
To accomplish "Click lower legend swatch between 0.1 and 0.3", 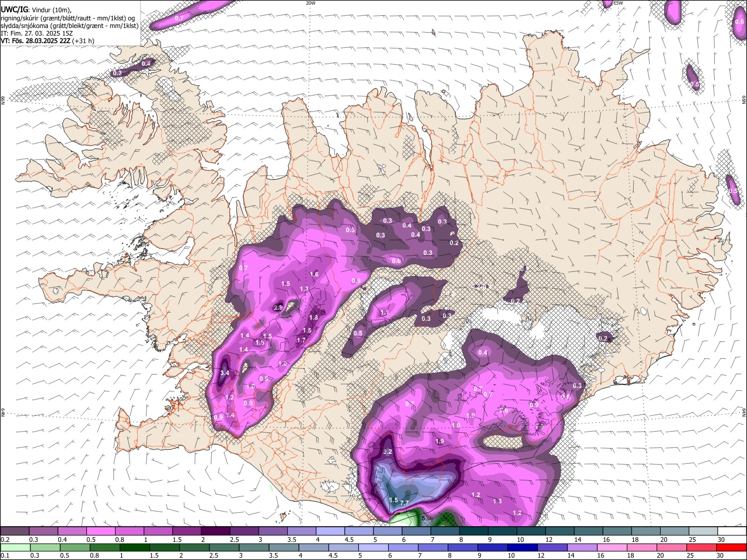I will pyautogui.click(x=15, y=547).
